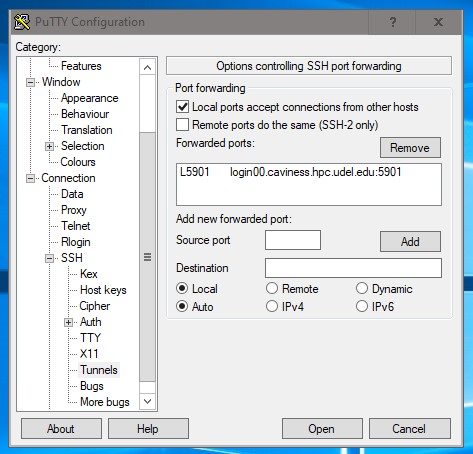Collapse the SSH tree node
The width and height of the screenshot is (473, 454).
click(49, 258)
